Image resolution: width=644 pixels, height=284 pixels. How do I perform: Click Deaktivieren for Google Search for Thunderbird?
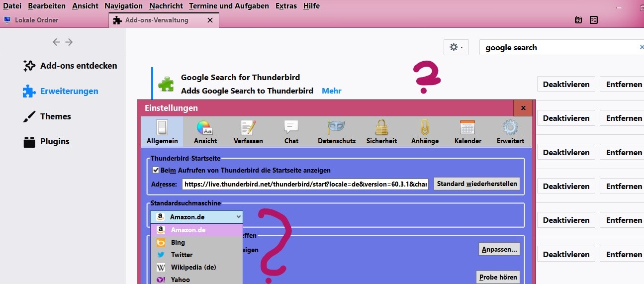566,84
